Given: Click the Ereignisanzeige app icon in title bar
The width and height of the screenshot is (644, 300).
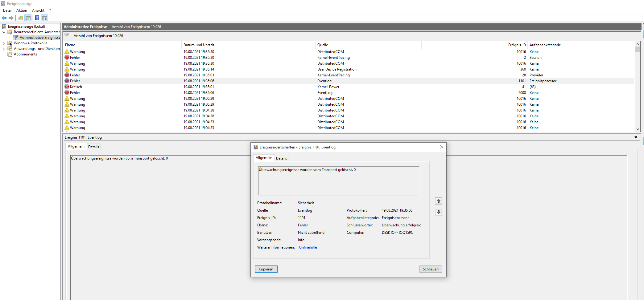Looking at the screenshot, I should 3,3.
